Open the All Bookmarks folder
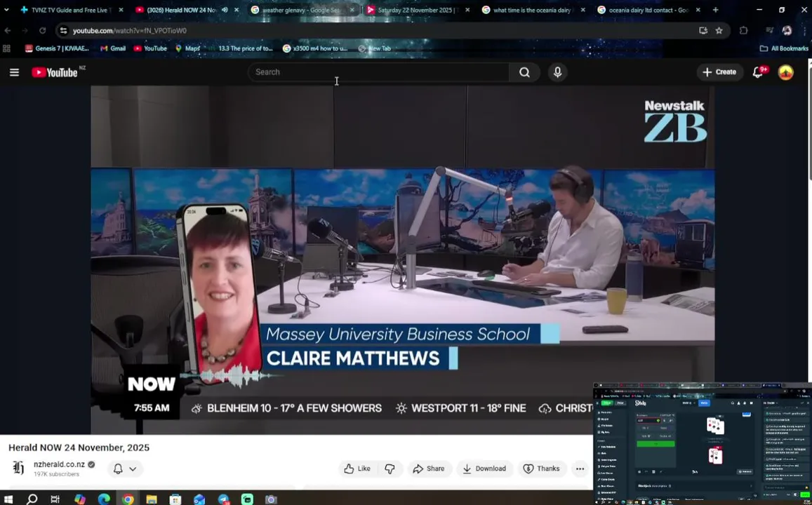 tap(784, 48)
